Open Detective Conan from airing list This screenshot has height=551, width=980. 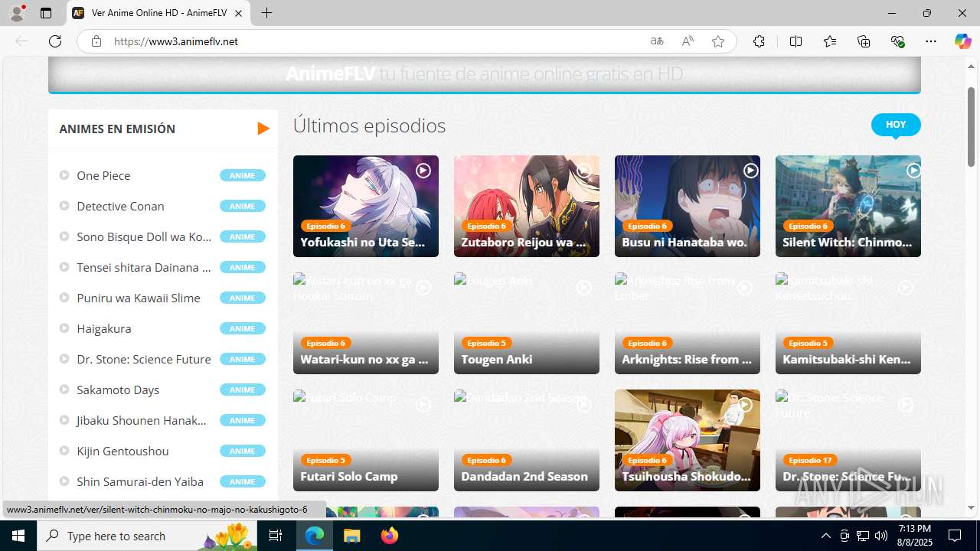tap(120, 206)
